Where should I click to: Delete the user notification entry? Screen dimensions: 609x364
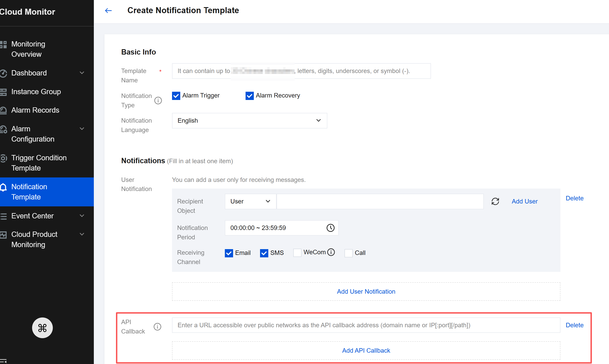coord(574,198)
